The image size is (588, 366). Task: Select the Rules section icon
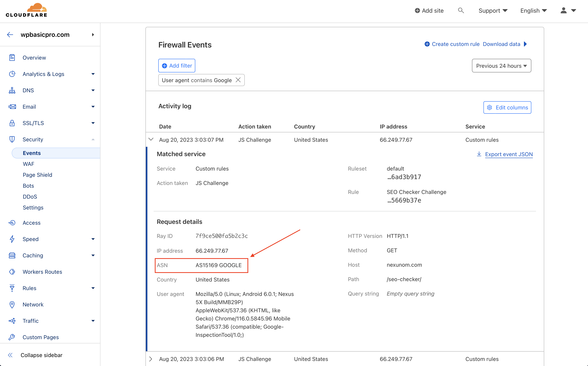click(x=12, y=288)
